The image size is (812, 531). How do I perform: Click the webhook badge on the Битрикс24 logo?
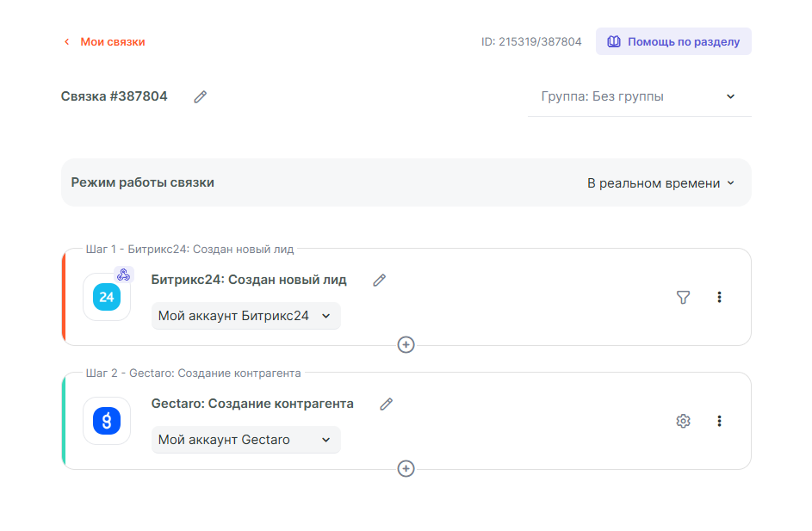(123, 275)
